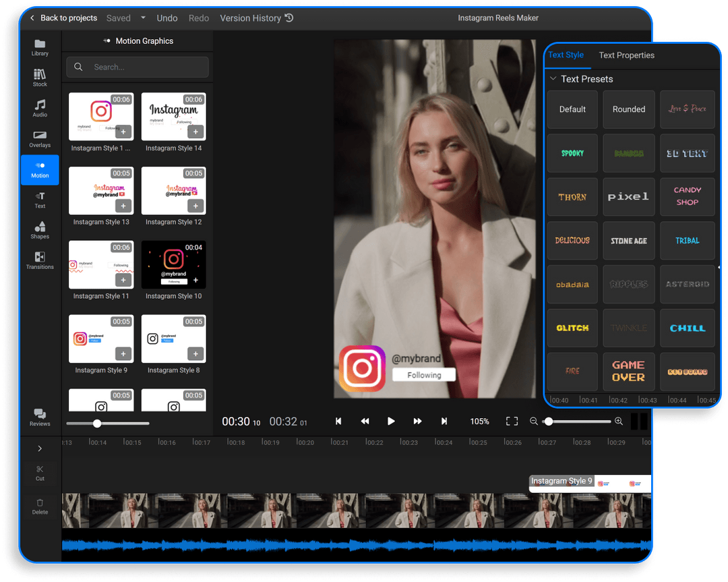Select the Text Style tab

[566, 55]
